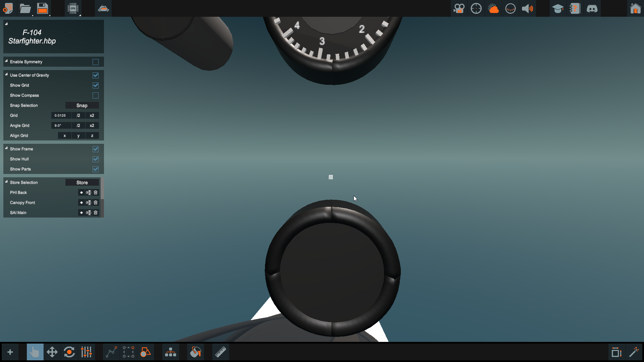This screenshot has width=644, height=362.
Task: Click the Grid value field 0.0125
Action: coord(61,116)
